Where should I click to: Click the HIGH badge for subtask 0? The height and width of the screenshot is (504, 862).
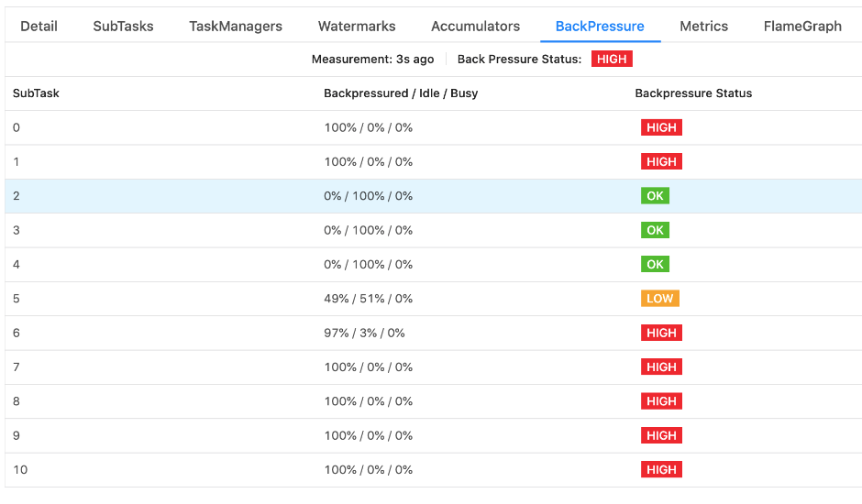[x=661, y=127]
